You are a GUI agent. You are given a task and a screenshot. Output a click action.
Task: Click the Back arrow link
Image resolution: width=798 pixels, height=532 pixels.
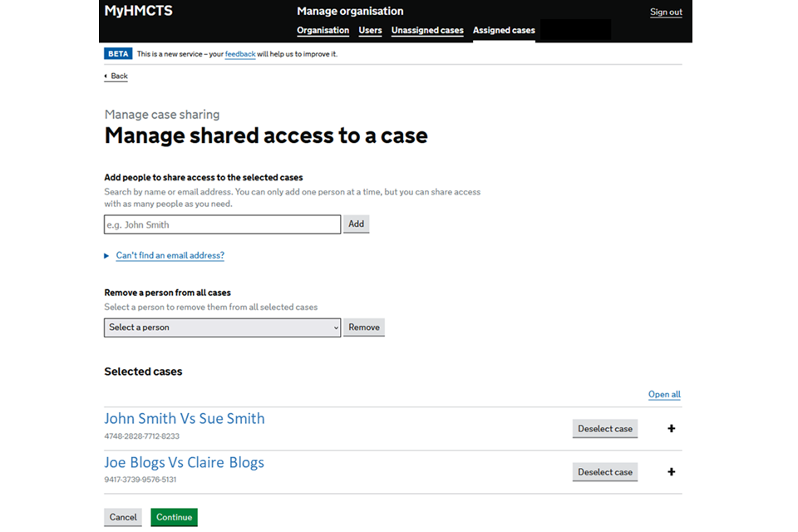[116, 76]
